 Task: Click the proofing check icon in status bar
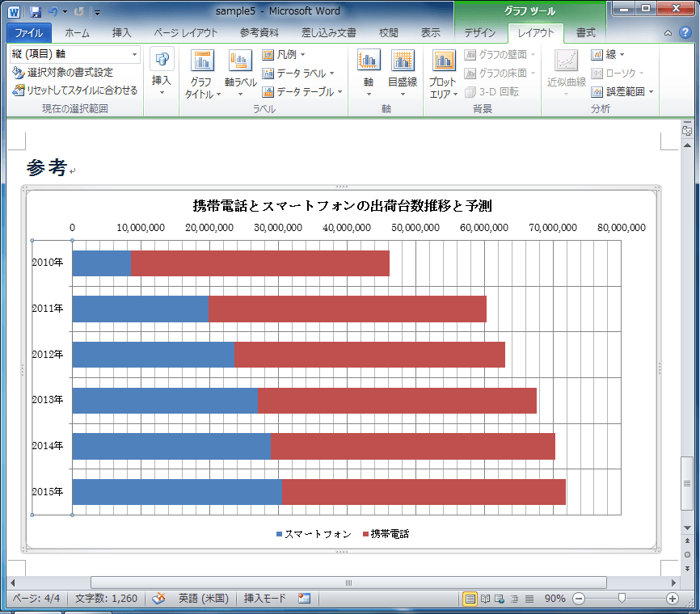click(158, 599)
